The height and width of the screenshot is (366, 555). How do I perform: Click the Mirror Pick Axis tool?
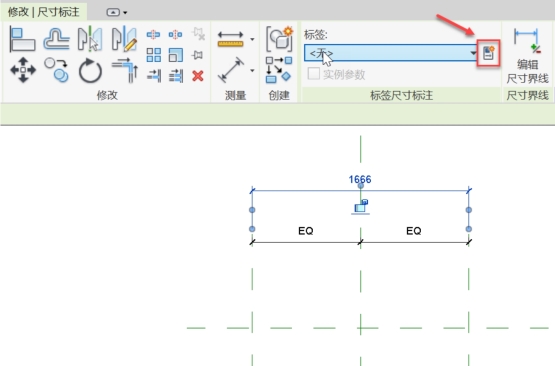point(90,38)
